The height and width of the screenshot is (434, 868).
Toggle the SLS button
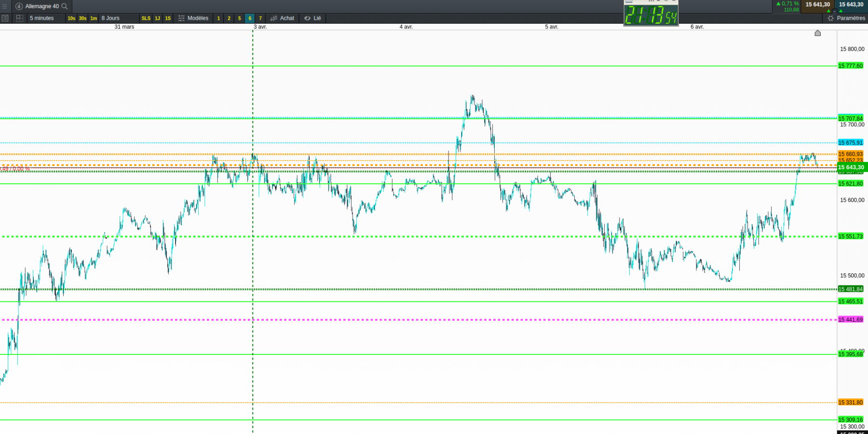[x=146, y=18]
